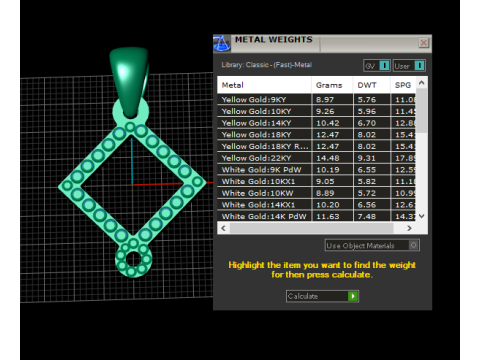Click the Grams column header

coord(332,85)
